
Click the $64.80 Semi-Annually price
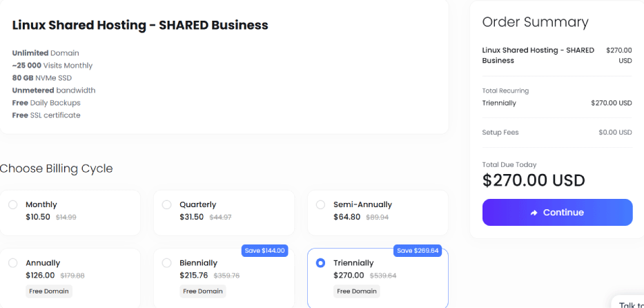click(x=345, y=217)
